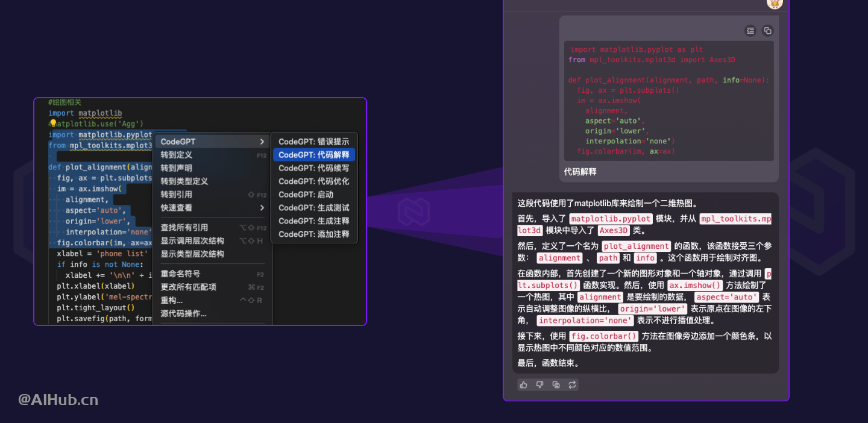The image size is (868, 423).
Task: Click the 'plt.xlabel(xlabel)' line in the editor
Action: pyautogui.click(x=96, y=286)
